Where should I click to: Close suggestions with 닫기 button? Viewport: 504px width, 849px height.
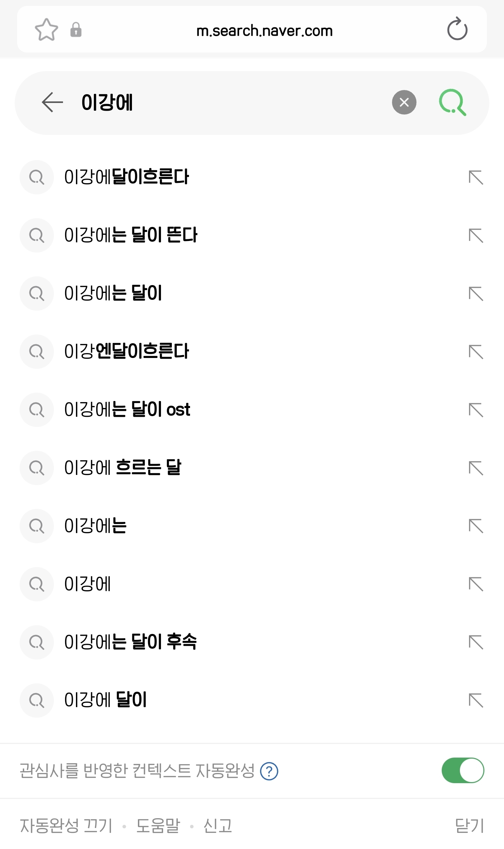click(469, 826)
